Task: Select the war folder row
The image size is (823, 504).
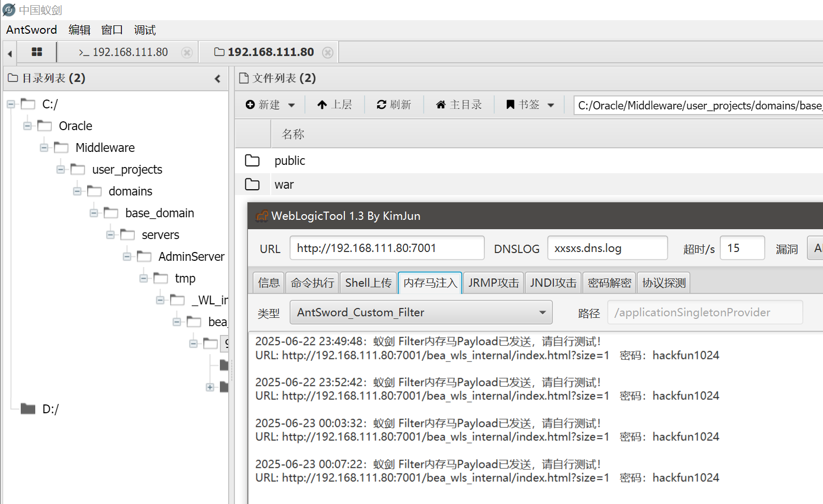Action: pos(529,184)
